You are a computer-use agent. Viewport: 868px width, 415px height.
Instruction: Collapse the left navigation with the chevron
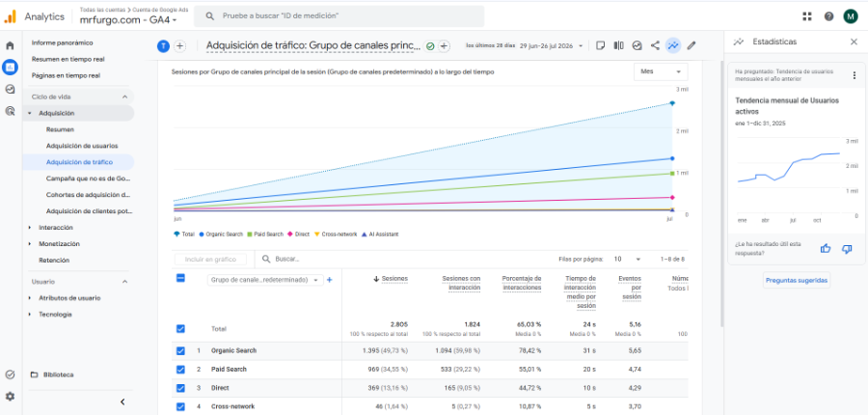(x=122, y=401)
